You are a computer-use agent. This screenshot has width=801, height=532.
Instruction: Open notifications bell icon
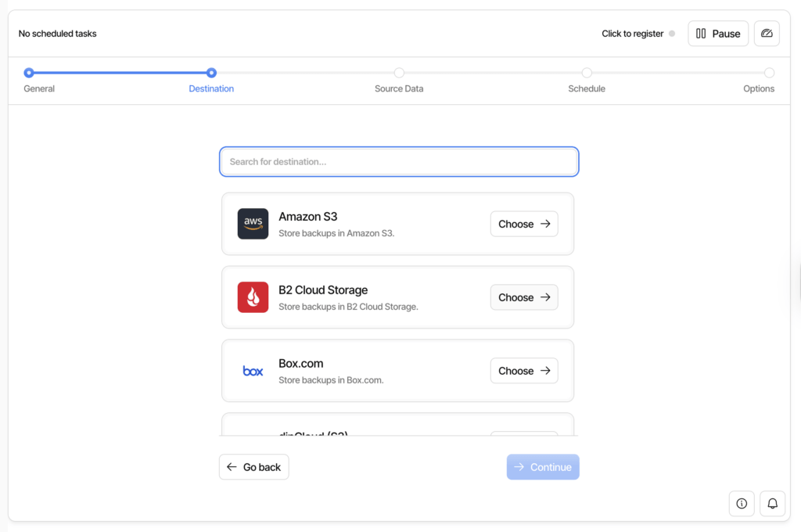[x=772, y=503]
